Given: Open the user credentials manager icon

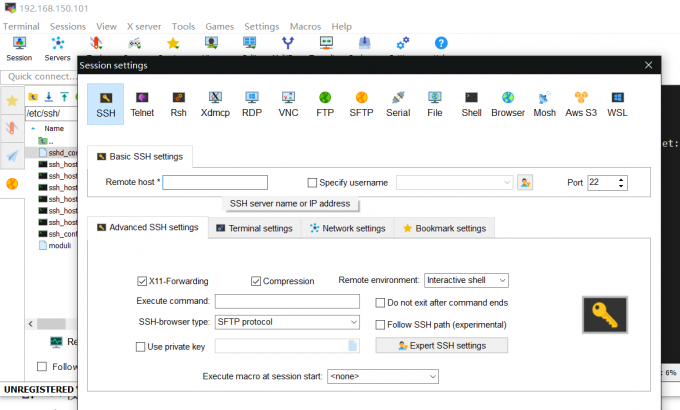Looking at the screenshot, I should [x=525, y=183].
